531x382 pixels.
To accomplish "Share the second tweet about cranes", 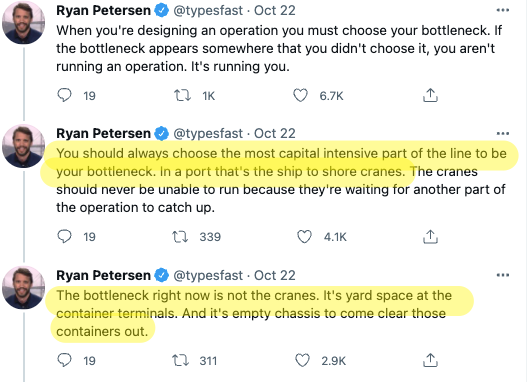I will 430,237.
